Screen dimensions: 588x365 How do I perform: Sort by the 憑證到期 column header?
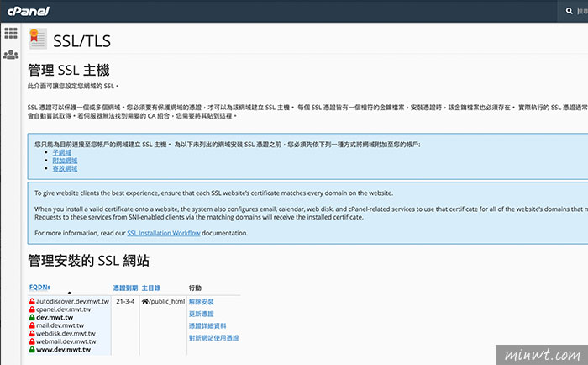coord(125,288)
